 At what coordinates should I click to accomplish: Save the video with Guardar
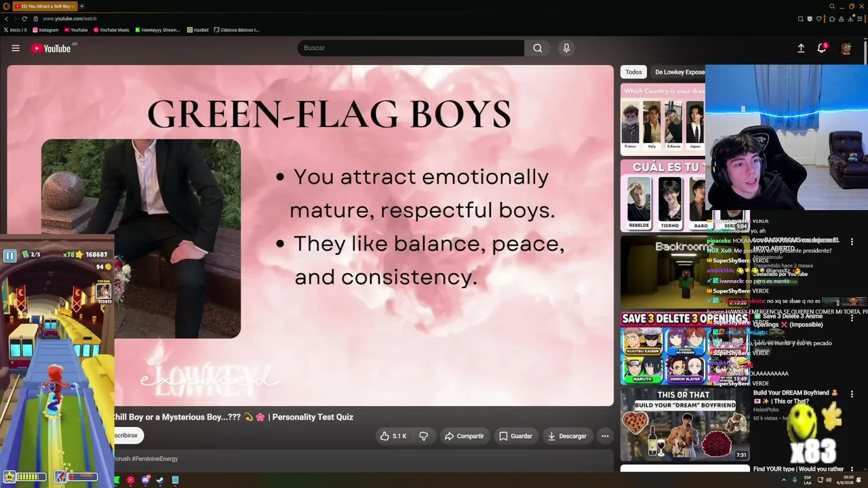pos(516,436)
